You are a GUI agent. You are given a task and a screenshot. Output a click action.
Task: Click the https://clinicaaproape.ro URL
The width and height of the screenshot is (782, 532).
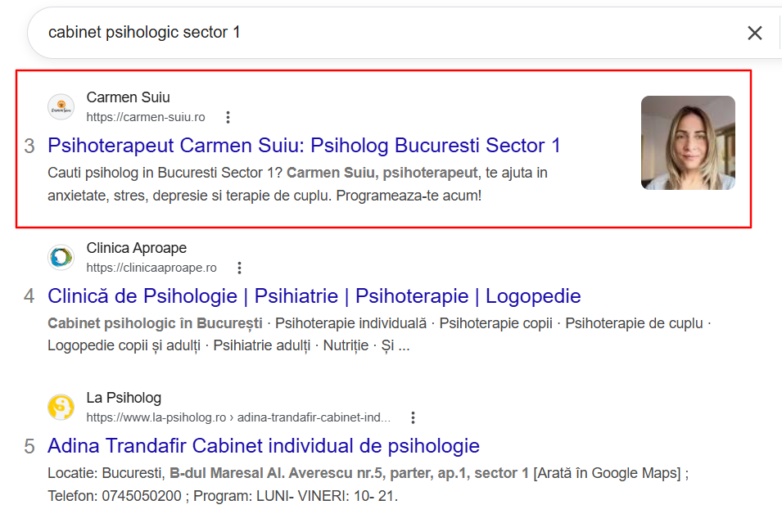click(x=151, y=268)
